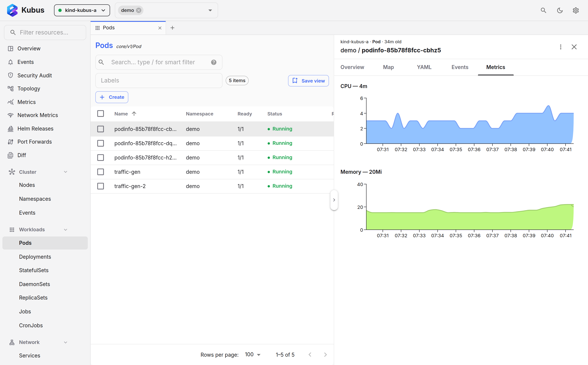Click the global search magnifier icon

click(543, 10)
